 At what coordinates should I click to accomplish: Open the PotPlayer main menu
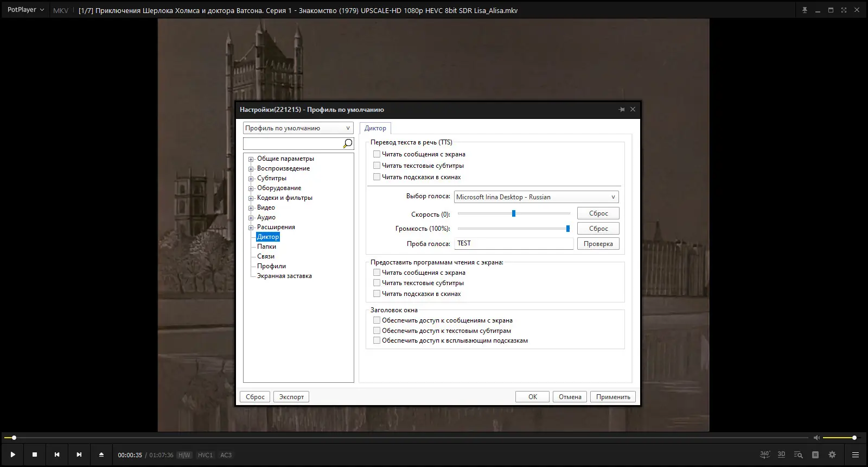pyautogui.click(x=25, y=10)
